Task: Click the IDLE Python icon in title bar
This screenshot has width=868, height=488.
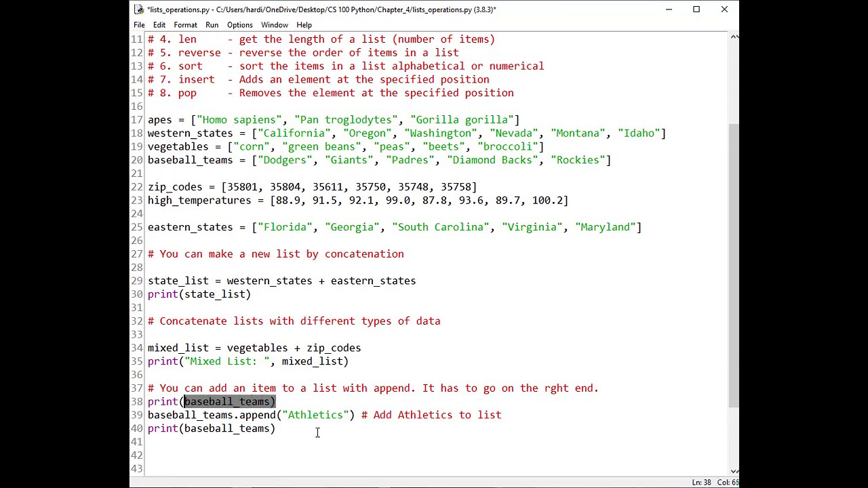Action: coord(139,9)
